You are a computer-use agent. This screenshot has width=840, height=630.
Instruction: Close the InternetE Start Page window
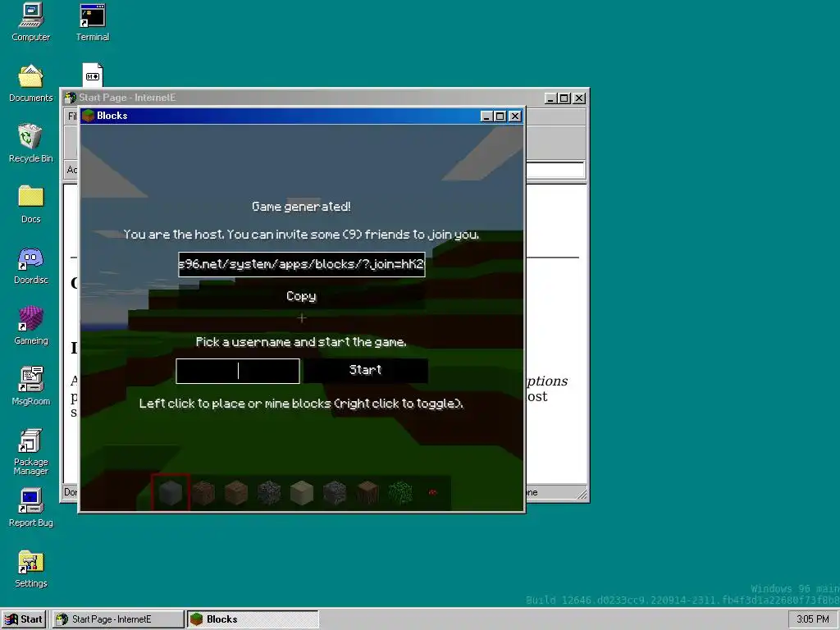coord(579,98)
